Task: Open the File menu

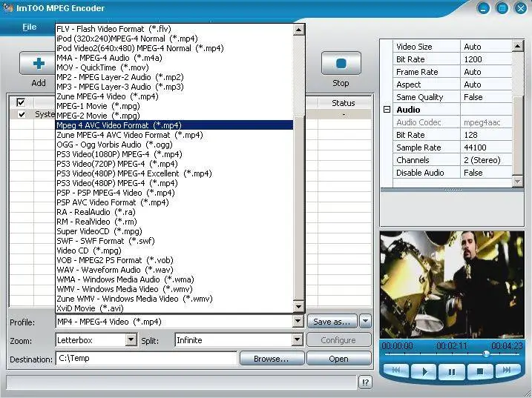Action: click(30, 27)
